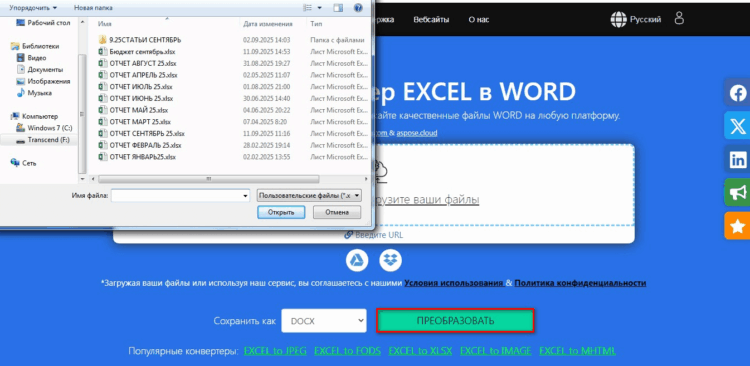Select Рабочий стол in navigation pane
The image size is (750, 366).
(43, 23)
